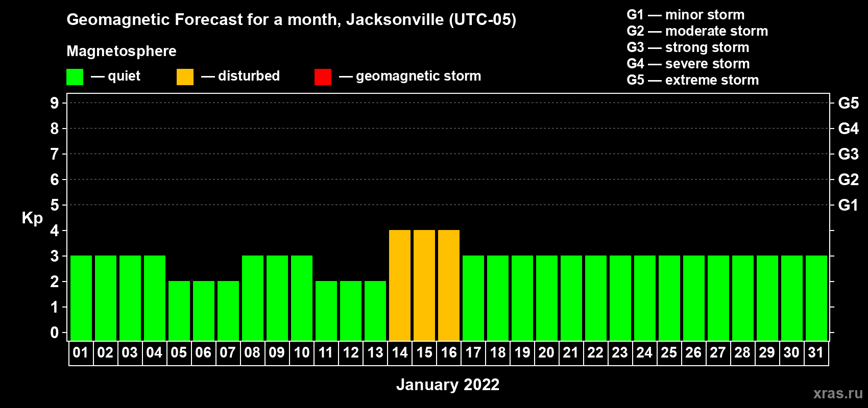868x408 pixels.
Task: Click the 'G5 — extreme storm' legend line
Action: pyautogui.click(x=693, y=80)
